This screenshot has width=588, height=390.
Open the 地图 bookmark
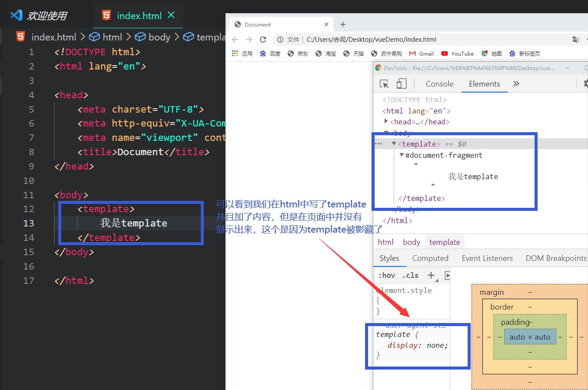tap(492, 53)
